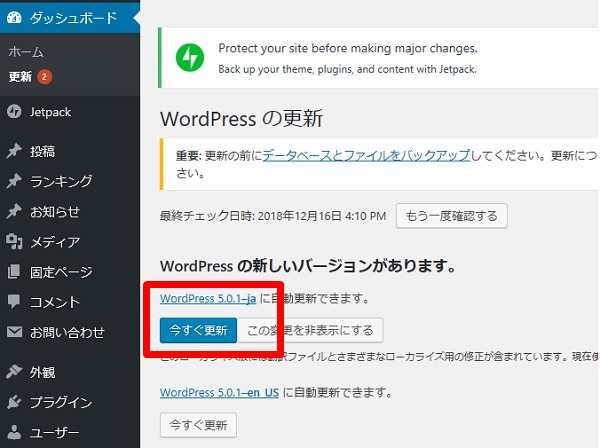
Task: Click 'Back up your theme, plugins' Jetpack text
Action: pos(347,69)
